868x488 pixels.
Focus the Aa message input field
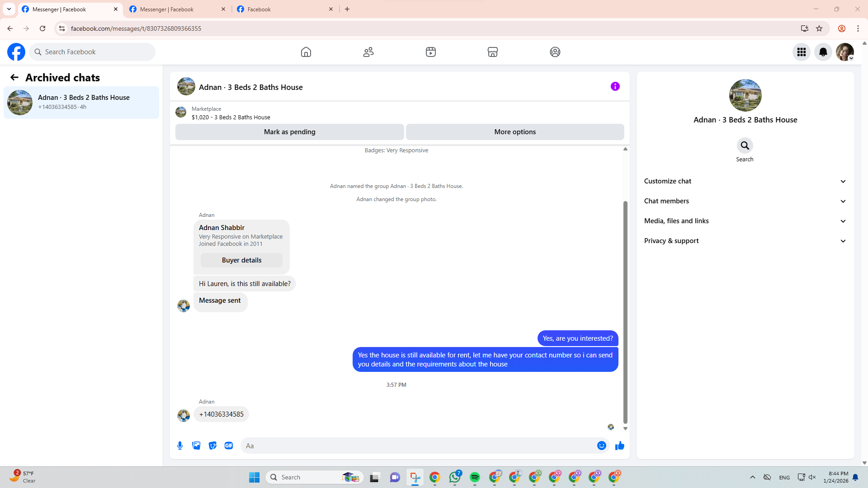[x=418, y=446]
